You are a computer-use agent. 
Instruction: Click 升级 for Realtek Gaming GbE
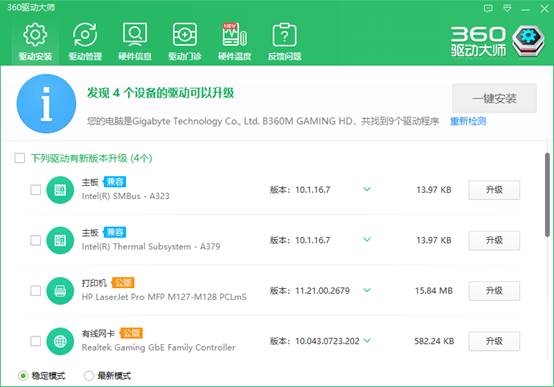click(494, 341)
